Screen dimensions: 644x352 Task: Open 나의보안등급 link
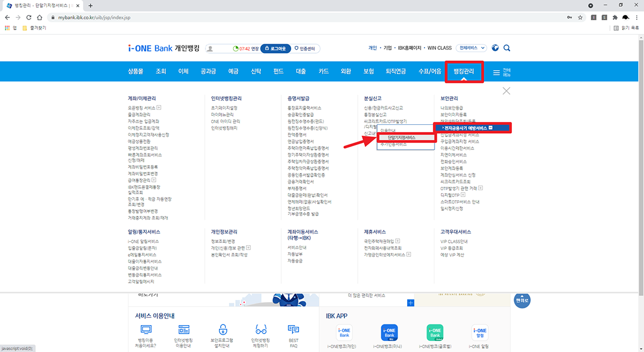coord(451,108)
